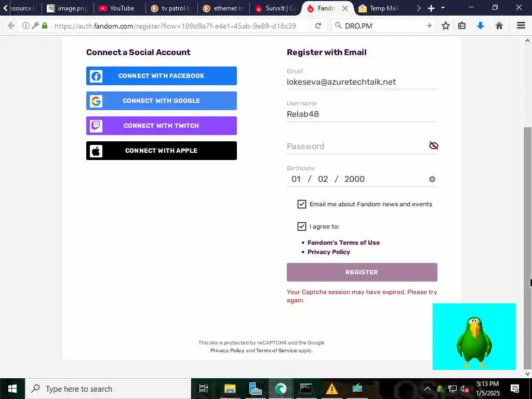The image size is (532, 399).
Task: Click the Google logo icon
Action: click(96, 101)
